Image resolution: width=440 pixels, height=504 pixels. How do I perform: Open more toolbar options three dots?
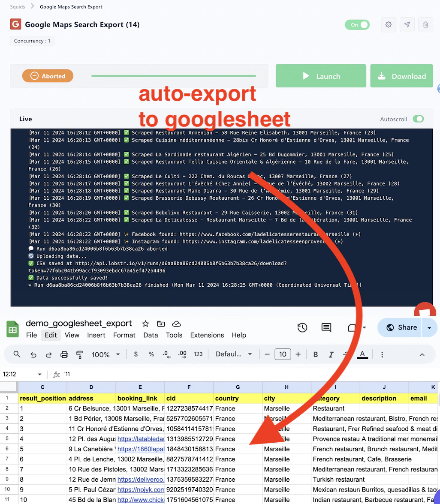(x=382, y=354)
